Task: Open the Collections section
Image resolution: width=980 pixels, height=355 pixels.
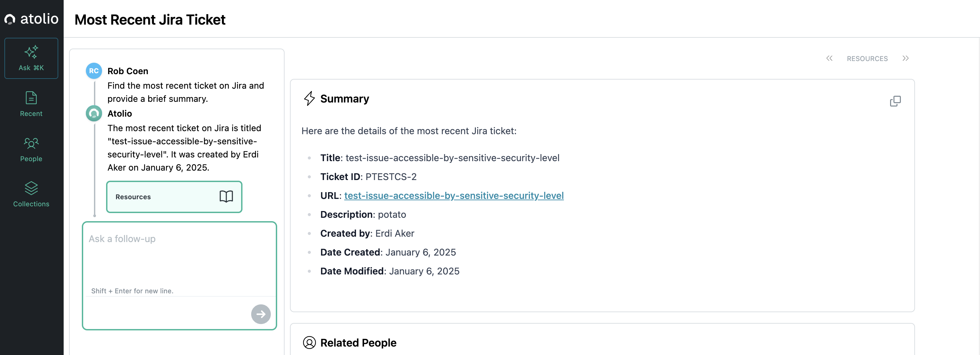Action: (31, 194)
